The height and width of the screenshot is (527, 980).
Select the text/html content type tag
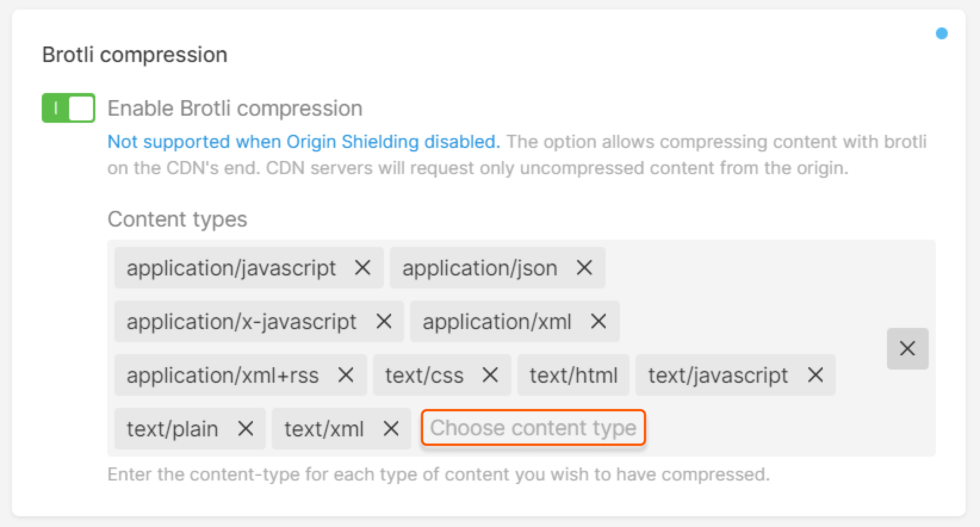573,375
